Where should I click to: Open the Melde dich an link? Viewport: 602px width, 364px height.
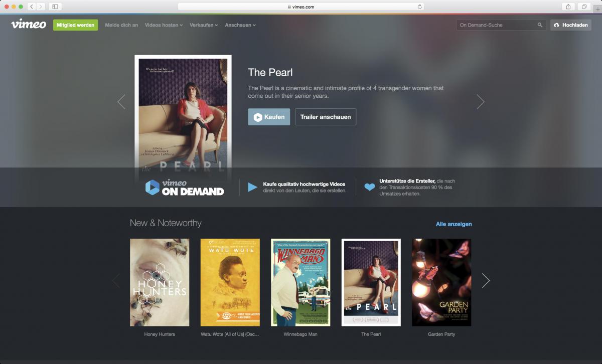click(x=121, y=25)
